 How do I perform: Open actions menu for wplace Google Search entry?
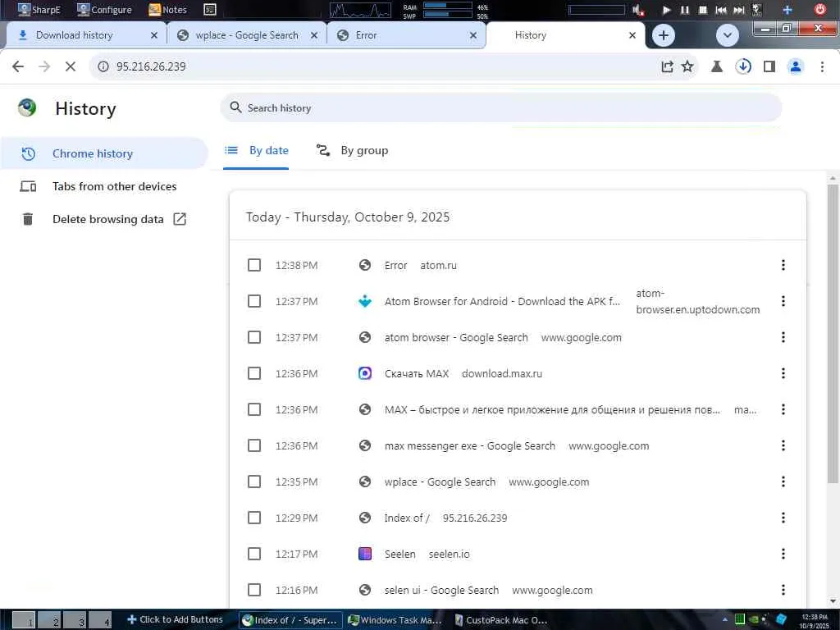coord(783,482)
